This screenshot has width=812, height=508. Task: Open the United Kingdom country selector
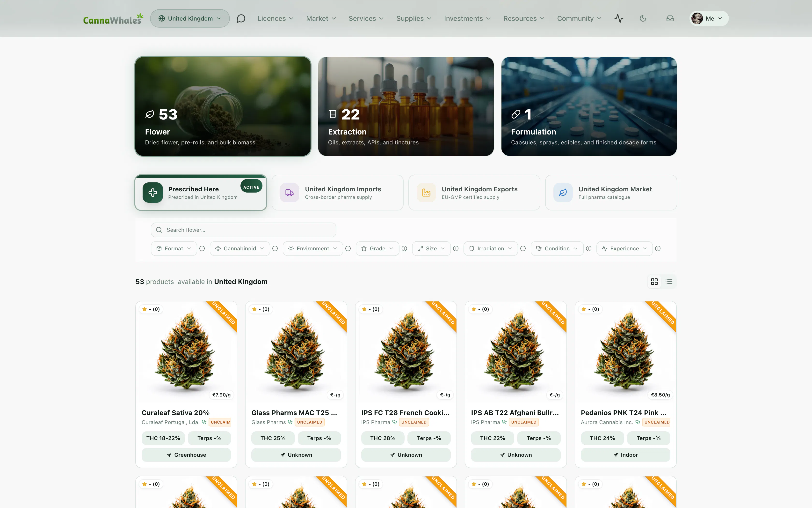189,18
